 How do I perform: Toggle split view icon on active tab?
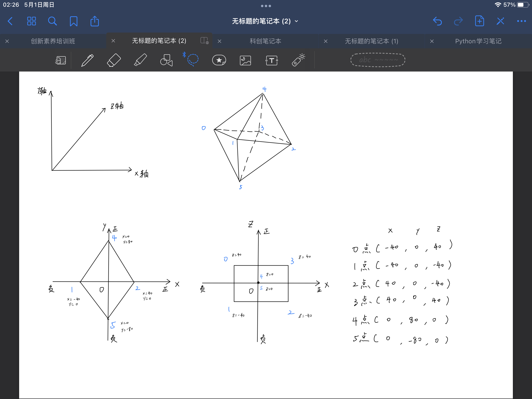204,40
